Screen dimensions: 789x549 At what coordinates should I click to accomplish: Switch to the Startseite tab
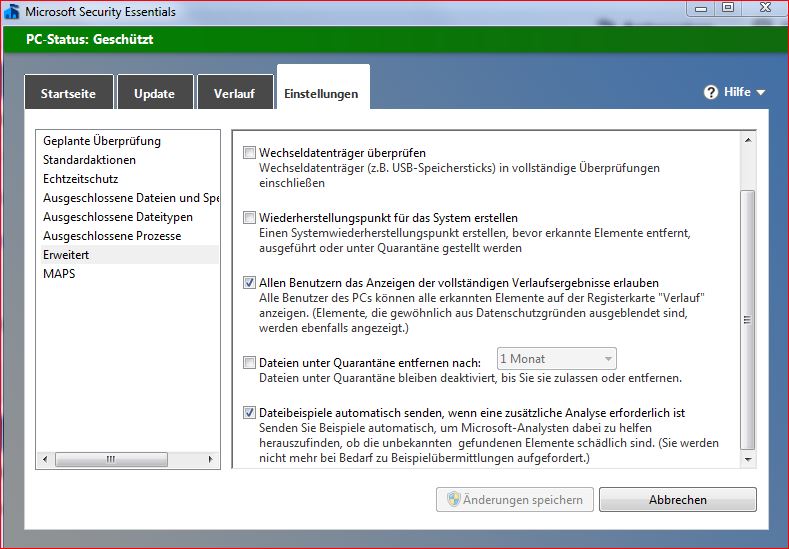pos(68,92)
